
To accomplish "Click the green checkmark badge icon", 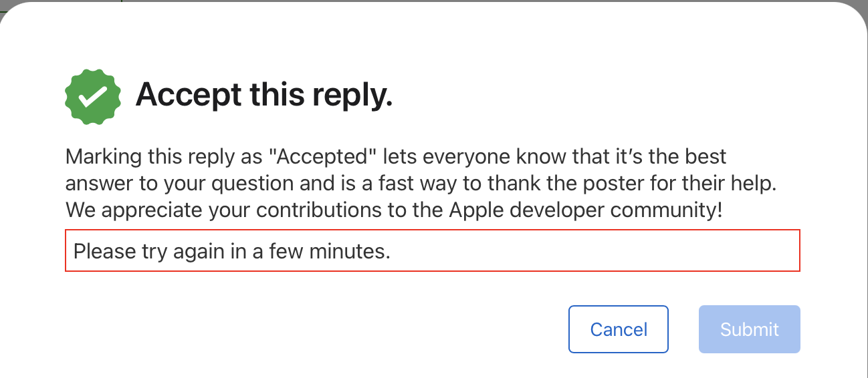I will click(x=93, y=96).
